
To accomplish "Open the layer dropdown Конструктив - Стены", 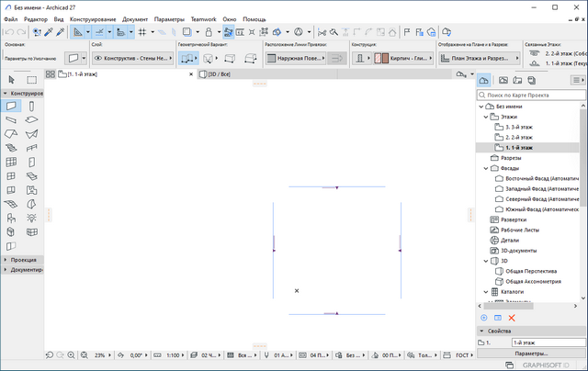I will tap(135, 58).
